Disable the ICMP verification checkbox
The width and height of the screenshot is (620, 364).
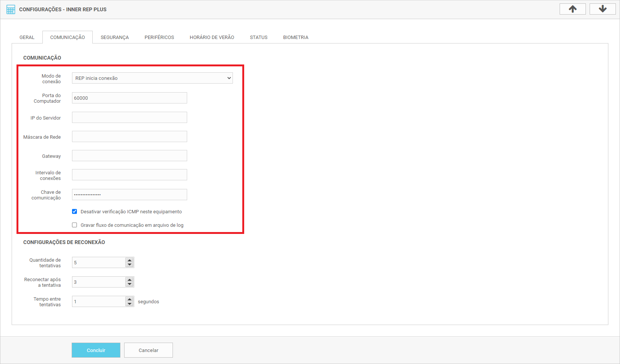pos(75,211)
